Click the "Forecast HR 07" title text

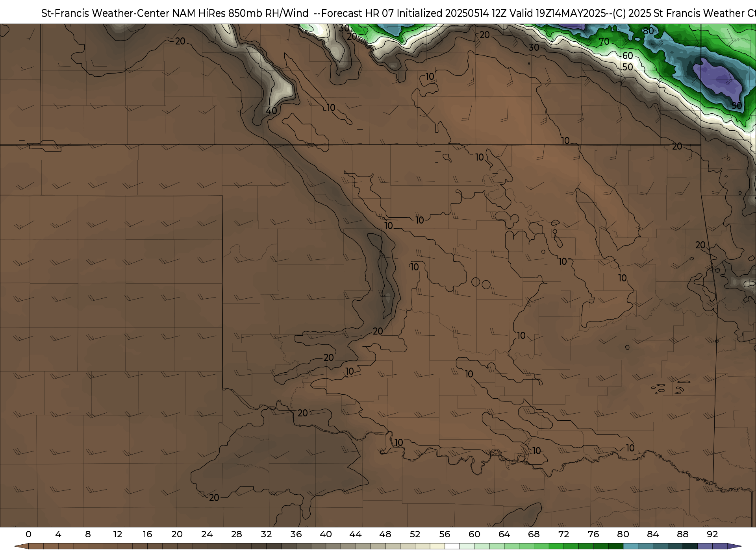[358, 13]
